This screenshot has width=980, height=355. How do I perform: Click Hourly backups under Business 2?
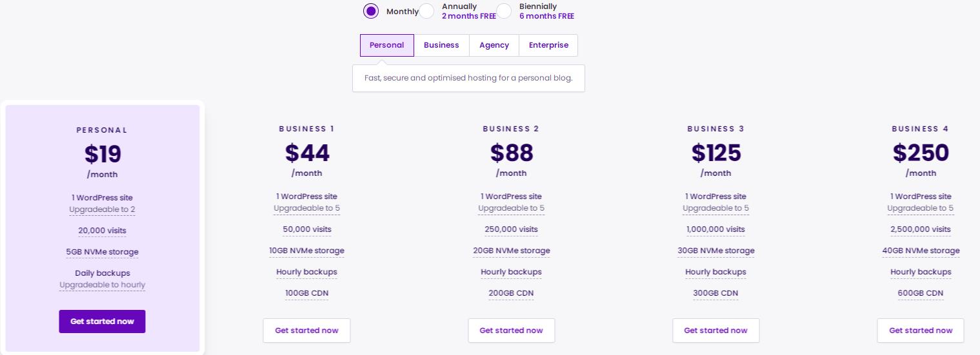pos(511,272)
